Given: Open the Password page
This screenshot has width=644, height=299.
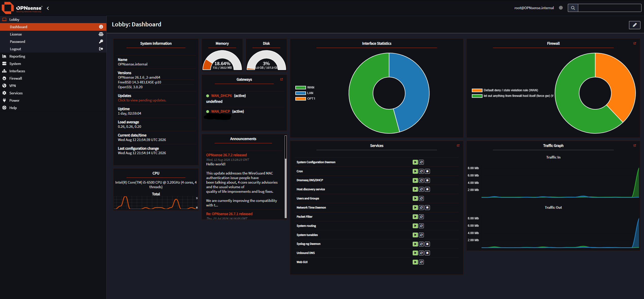Looking at the screenshot, I should [x=53, y=42].
